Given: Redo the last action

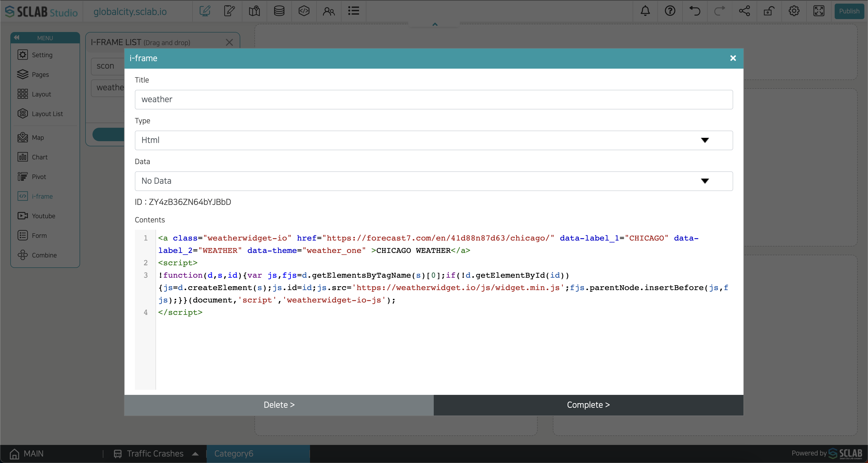Looking at the screenshot, I should (719, 11).
